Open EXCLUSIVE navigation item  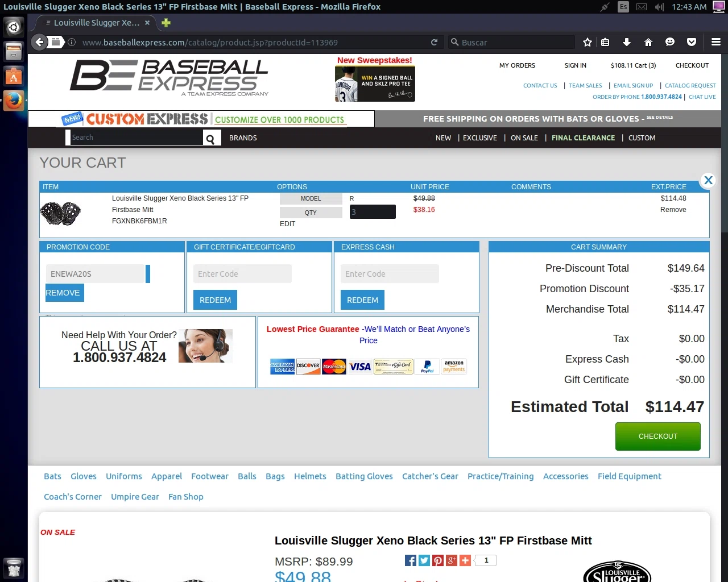(x=480, y=138)
